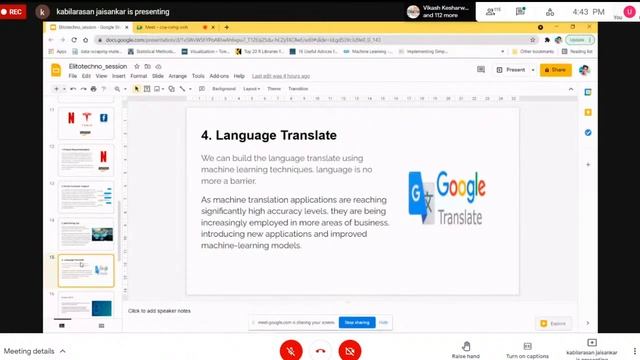Screen dimensions: 640x360
Task: Click the Add comment toolbar icon
Action: coord(202,89)
